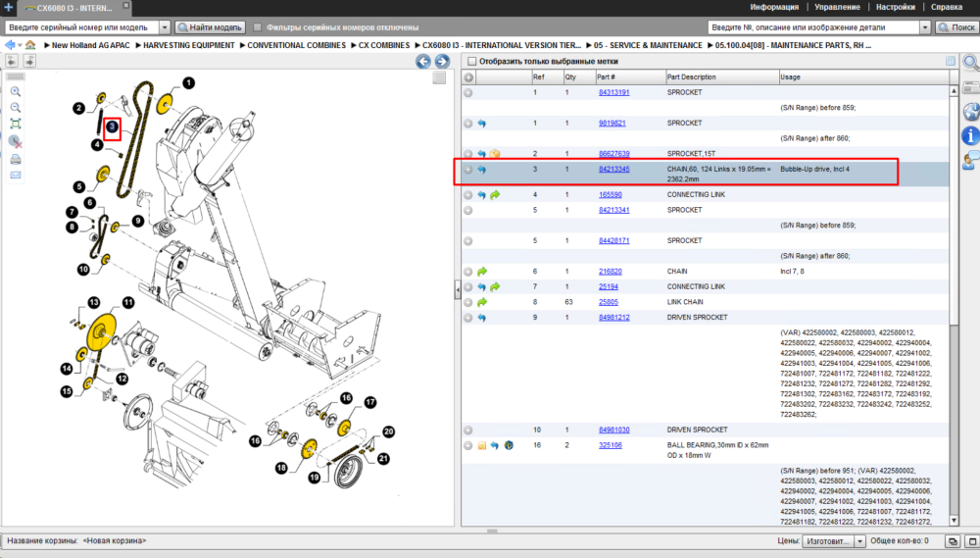Go to previous diagram page arrow
This screenshot has height=558, width=980.
423,62
